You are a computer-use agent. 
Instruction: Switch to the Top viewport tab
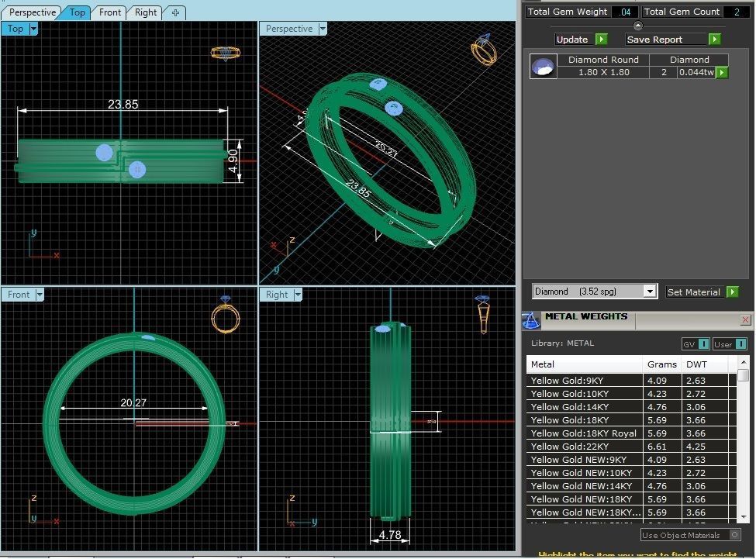(x=77, y=12)
